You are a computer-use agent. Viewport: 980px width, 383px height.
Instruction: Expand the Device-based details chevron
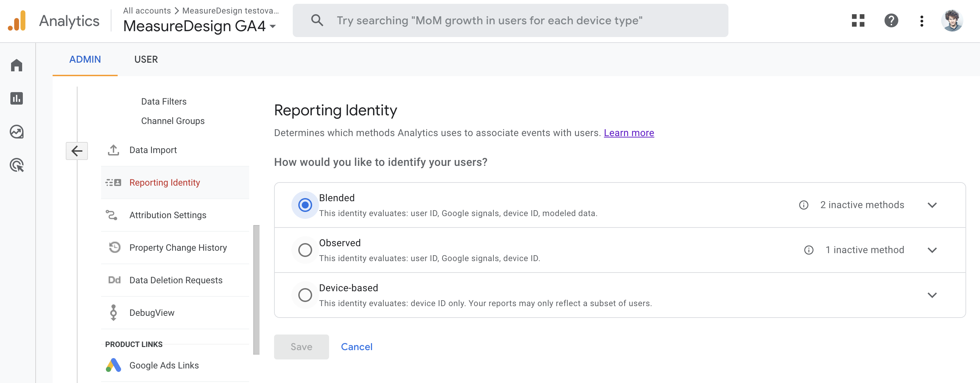pyautogui.click(x=932, y=295)
